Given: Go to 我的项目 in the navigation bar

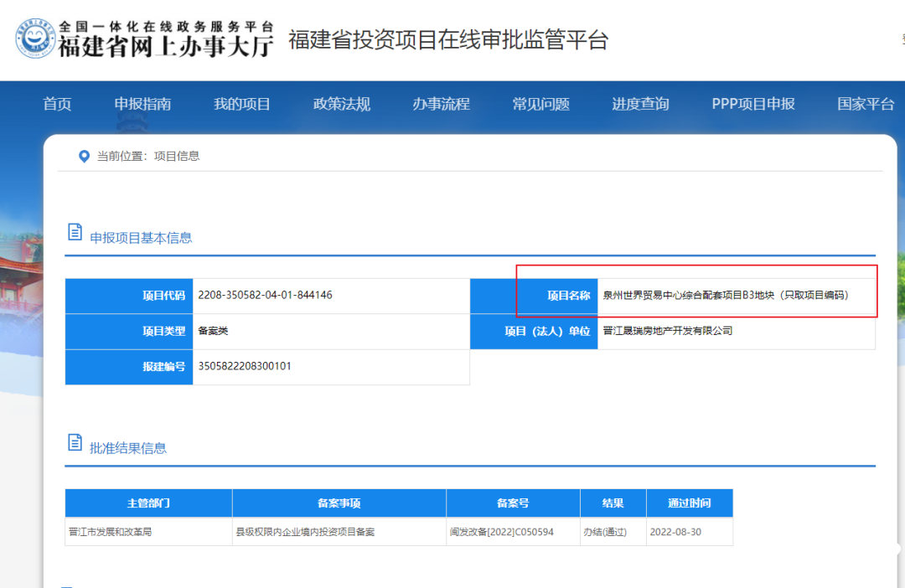Looking at the screenshot, I should (x=242, y=104).
